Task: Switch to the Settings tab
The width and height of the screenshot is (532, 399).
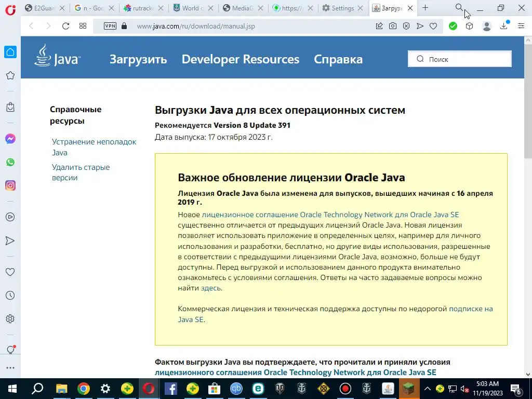Action: 338,8
